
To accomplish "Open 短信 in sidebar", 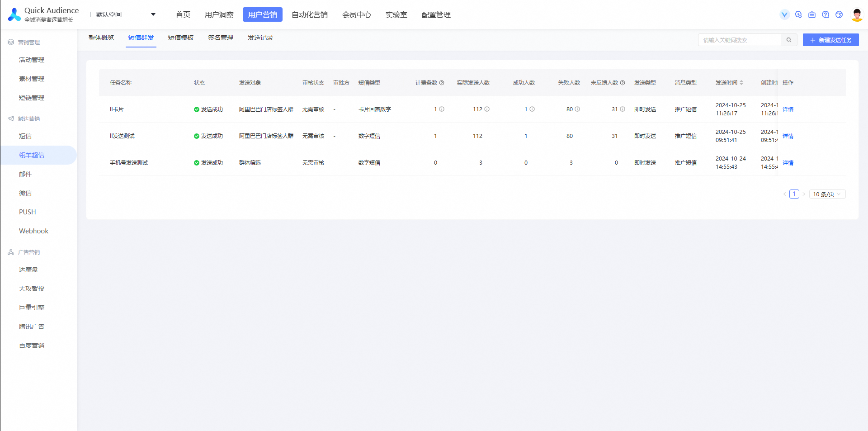I will click(x=25, y=136).
